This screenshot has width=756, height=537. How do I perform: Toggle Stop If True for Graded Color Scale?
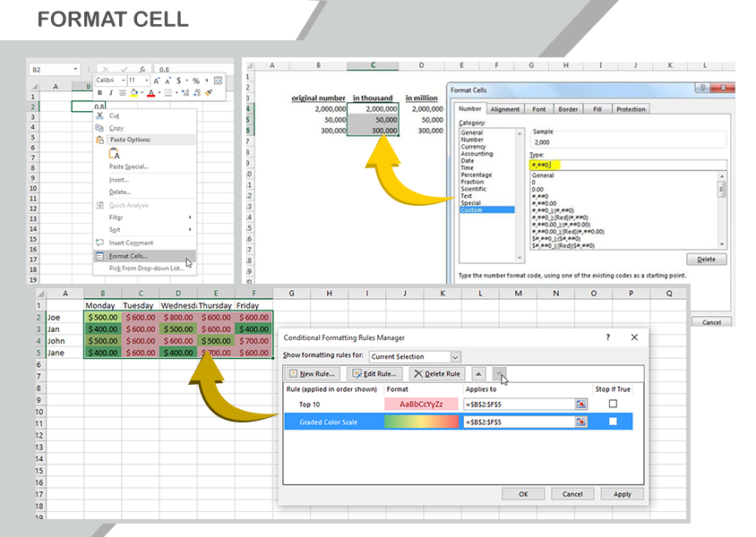point(613,422)
